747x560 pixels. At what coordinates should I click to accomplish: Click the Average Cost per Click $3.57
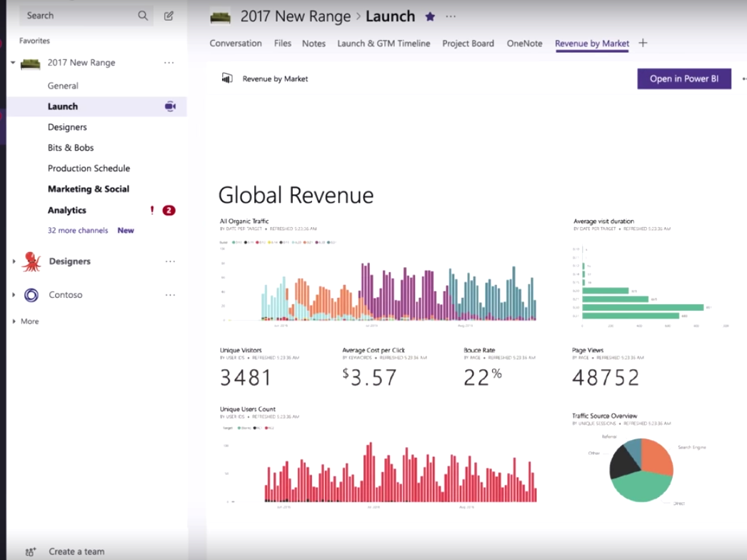point(369,377)
